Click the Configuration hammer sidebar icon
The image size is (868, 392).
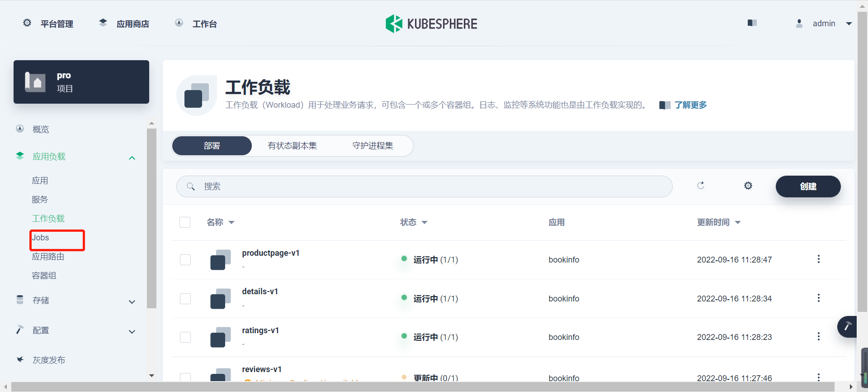click(x=20, y=330)
